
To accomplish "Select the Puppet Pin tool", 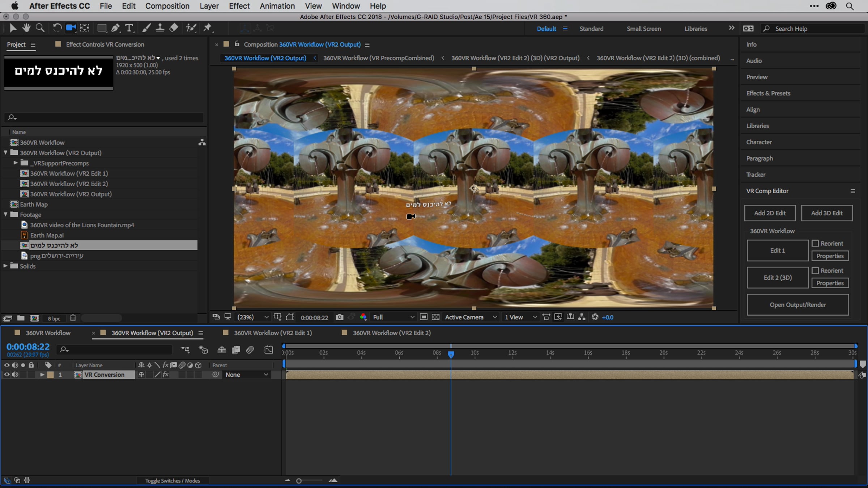I will coord(208,28).
